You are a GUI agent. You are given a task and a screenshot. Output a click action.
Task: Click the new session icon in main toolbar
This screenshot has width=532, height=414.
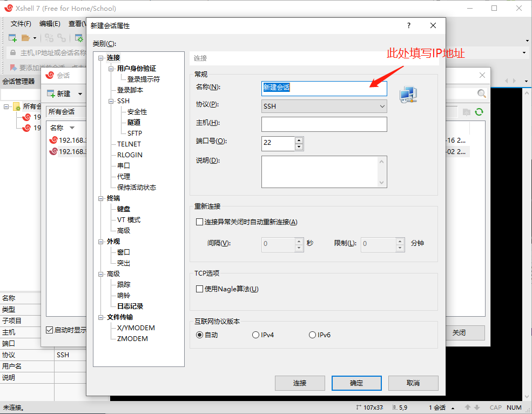12,38
